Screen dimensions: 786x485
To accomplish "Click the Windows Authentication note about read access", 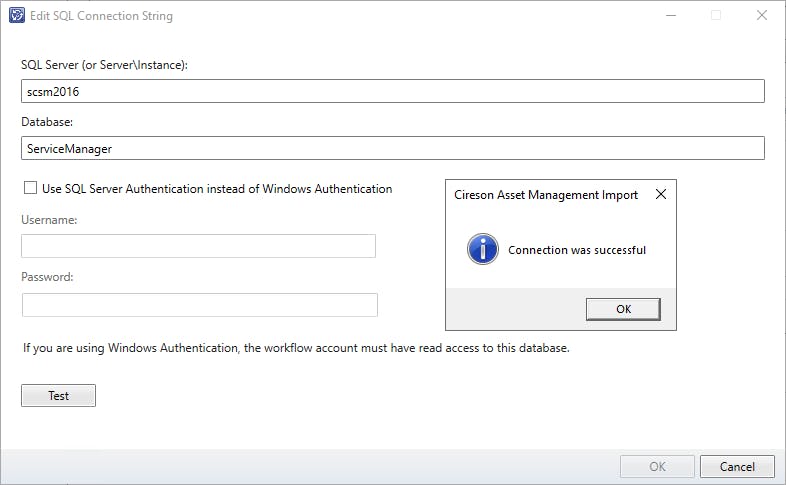I will (297, 348).
